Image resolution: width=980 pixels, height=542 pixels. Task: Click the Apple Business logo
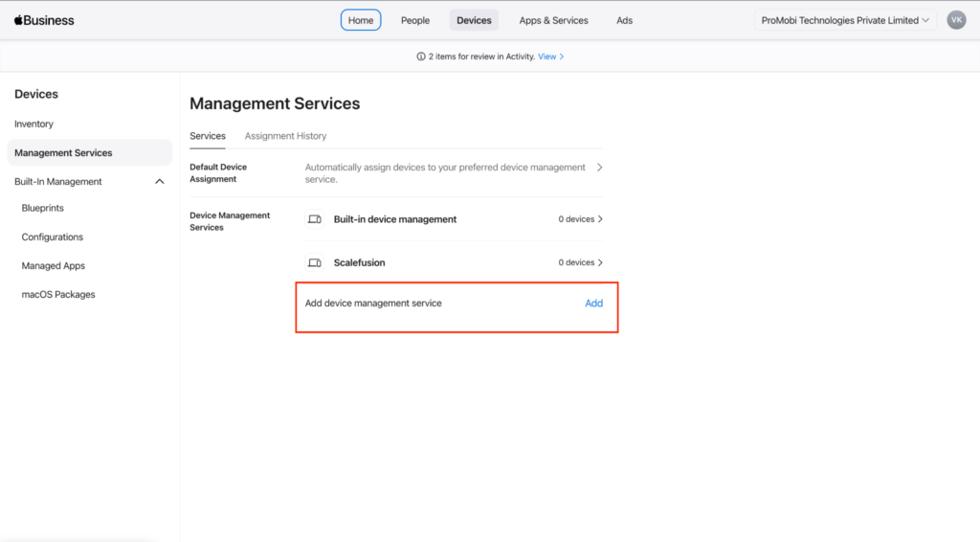44,20
